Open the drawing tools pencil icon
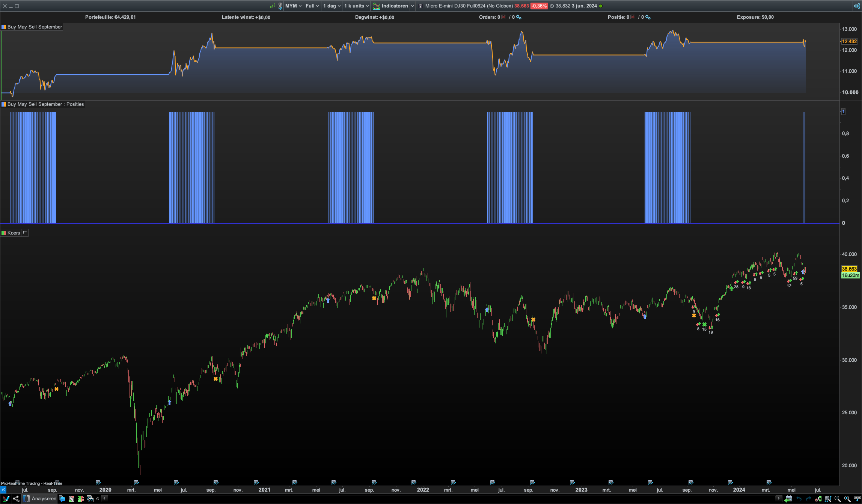The image size is (862, 504). 6,499
